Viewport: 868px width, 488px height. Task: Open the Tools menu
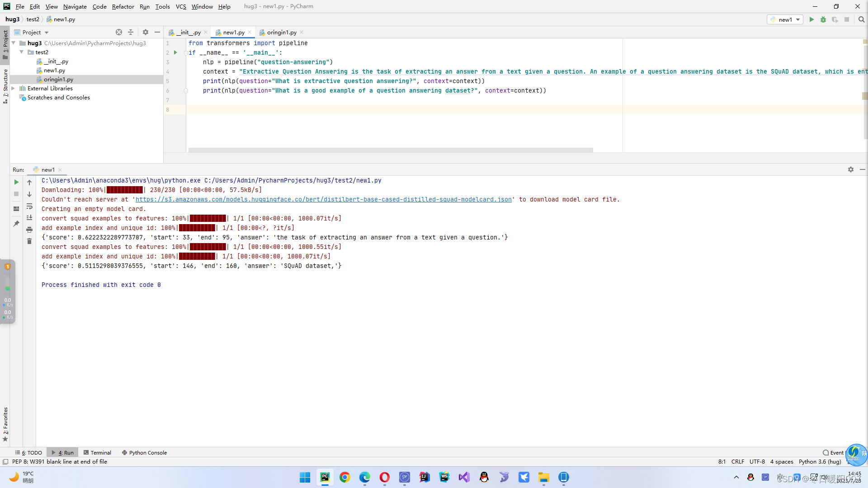pos(162,6)
